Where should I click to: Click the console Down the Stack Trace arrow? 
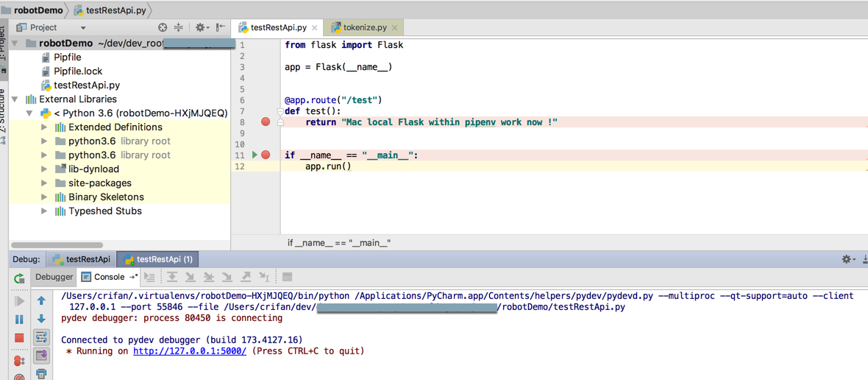click(x=41, y=319)
